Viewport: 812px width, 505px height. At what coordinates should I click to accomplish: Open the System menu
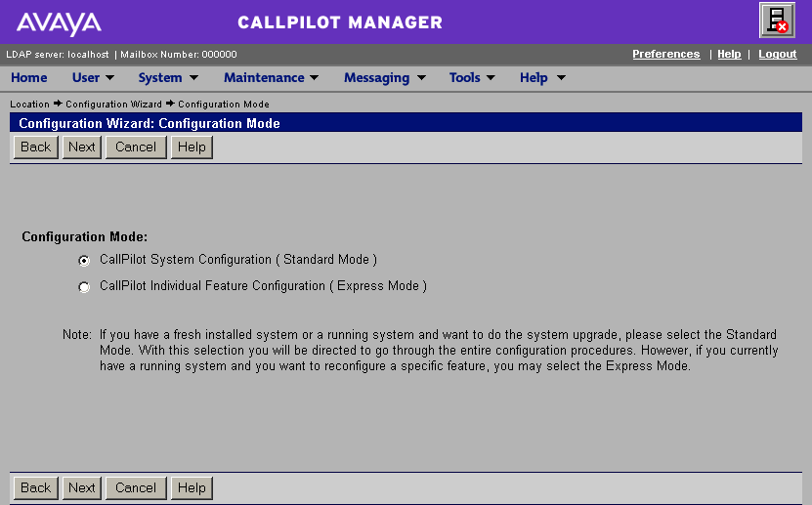(x=160, y=77)
